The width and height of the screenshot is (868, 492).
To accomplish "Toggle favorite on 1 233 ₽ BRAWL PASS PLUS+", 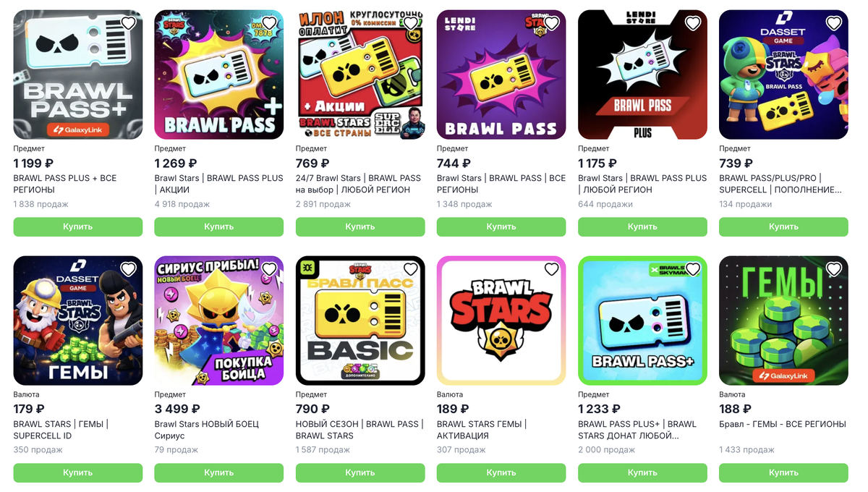I will (692, 269).
